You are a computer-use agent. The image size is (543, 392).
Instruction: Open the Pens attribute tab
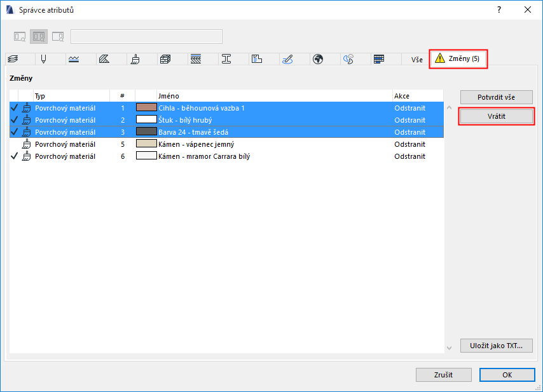43,59
